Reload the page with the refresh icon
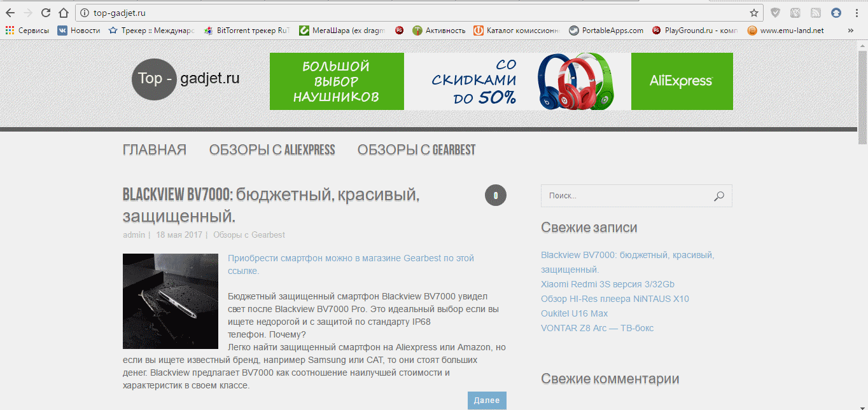This screenshot has width=868, height=410. pyautogui.click(x=46, y=13)
